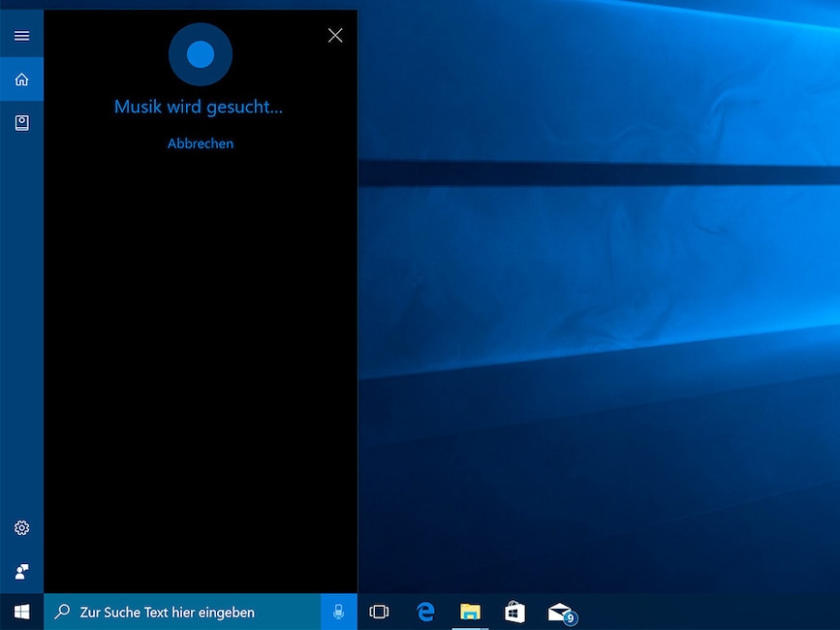Open Task View from the taskbar

(379, 612)
